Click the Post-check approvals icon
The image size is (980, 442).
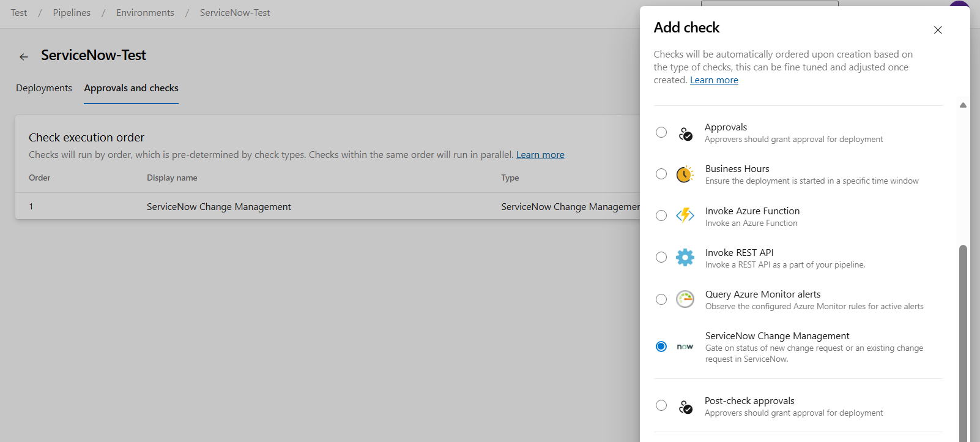pyautogui.click(x=685, y=406)
